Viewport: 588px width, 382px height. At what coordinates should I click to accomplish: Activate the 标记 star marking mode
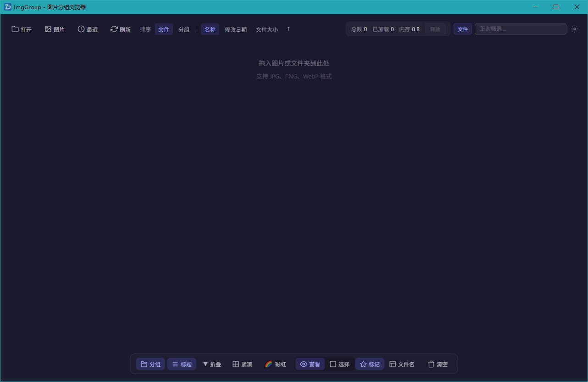click(x=370, y=364)
